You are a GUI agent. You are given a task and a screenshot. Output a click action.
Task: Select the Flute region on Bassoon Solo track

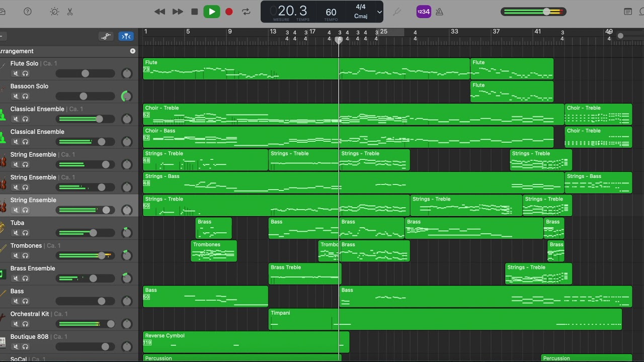[512, 92]
